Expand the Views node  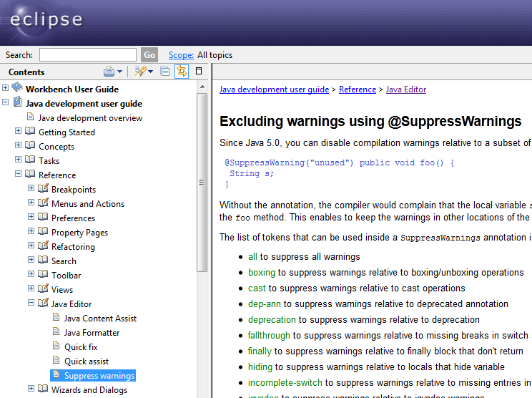click(x=31, y=288)
